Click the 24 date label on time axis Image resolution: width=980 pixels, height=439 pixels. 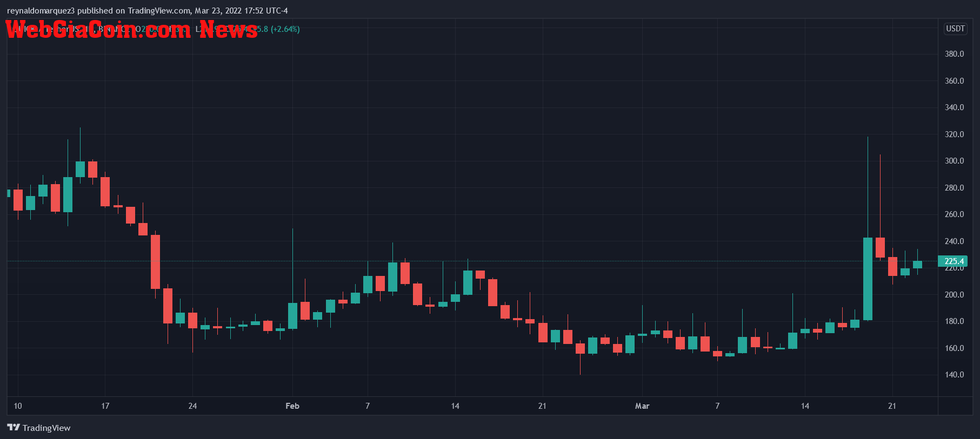192,406
